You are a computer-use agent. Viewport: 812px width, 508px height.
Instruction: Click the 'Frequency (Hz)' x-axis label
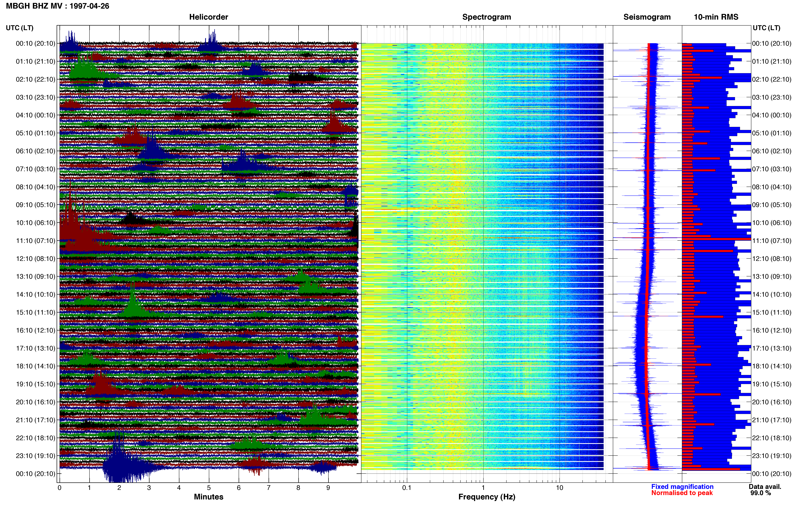click(x=487, y=497)
